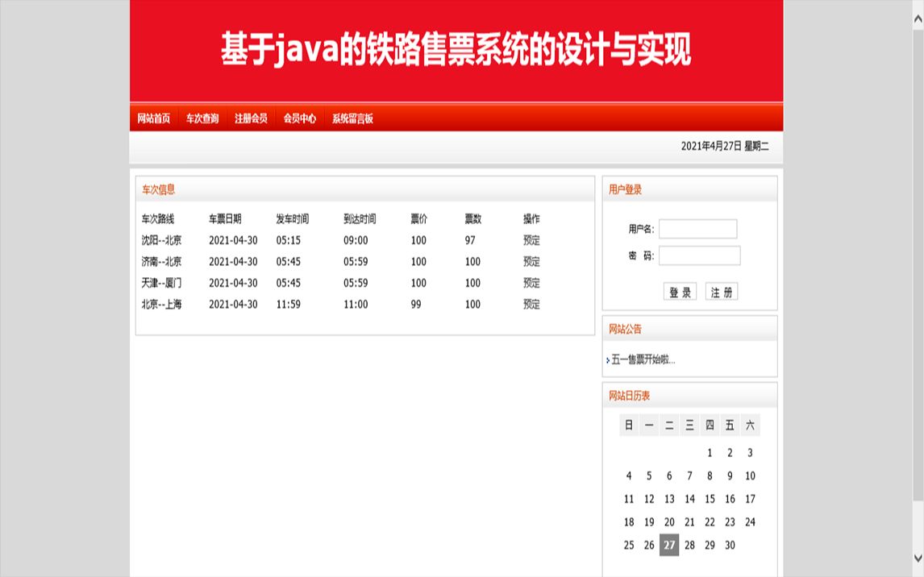924x577 pixels.
Task: Open the 注册会员 menu item
Action: (252, 118)
